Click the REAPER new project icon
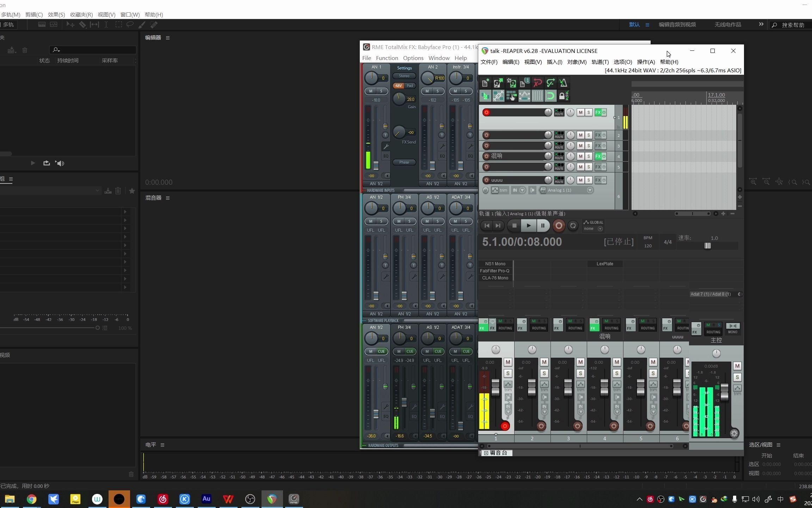 point(485,83)
